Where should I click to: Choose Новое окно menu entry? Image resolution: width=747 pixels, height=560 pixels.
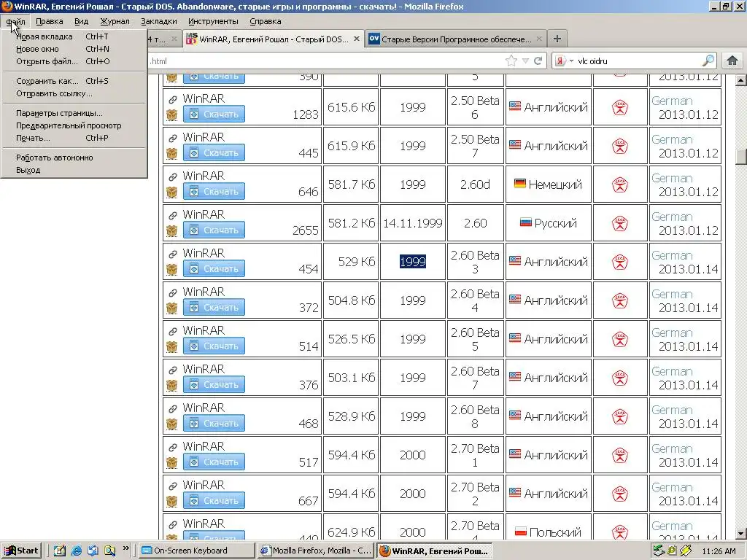74,49
